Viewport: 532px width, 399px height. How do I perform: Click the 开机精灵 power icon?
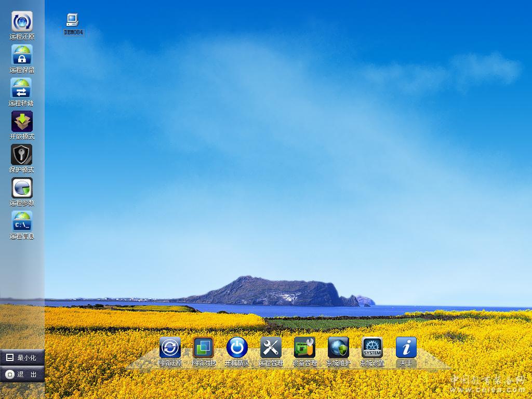237,347
